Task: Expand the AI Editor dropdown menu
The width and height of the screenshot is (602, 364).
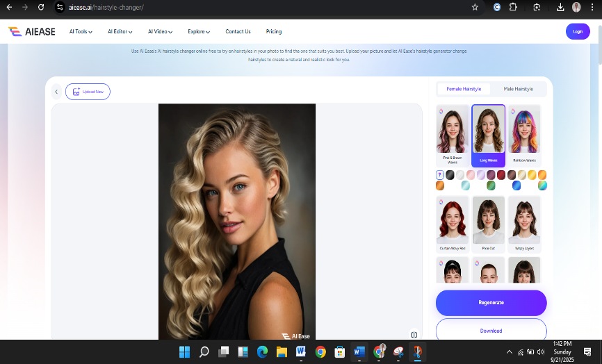Action: [x=120, y=31]
